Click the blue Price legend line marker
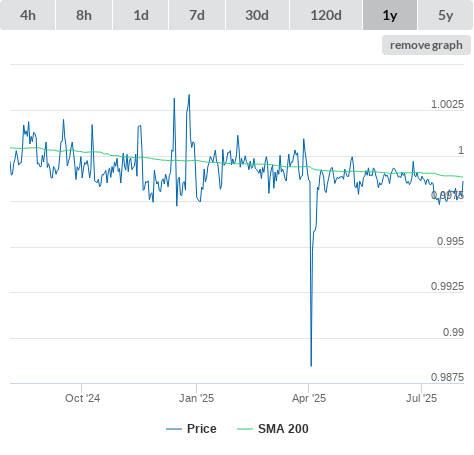This screenshot has height=455, width=474. coord(174,429)
